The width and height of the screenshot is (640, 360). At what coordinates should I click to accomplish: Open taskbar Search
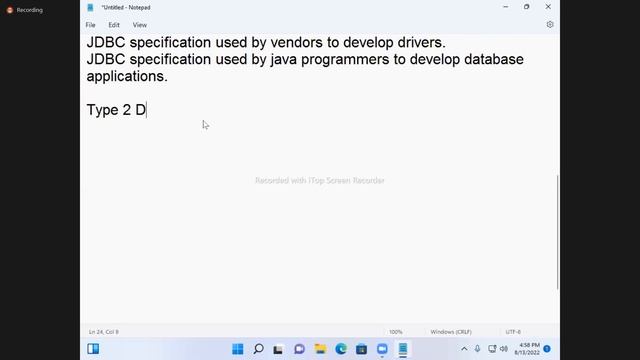(x=258, y=349)
